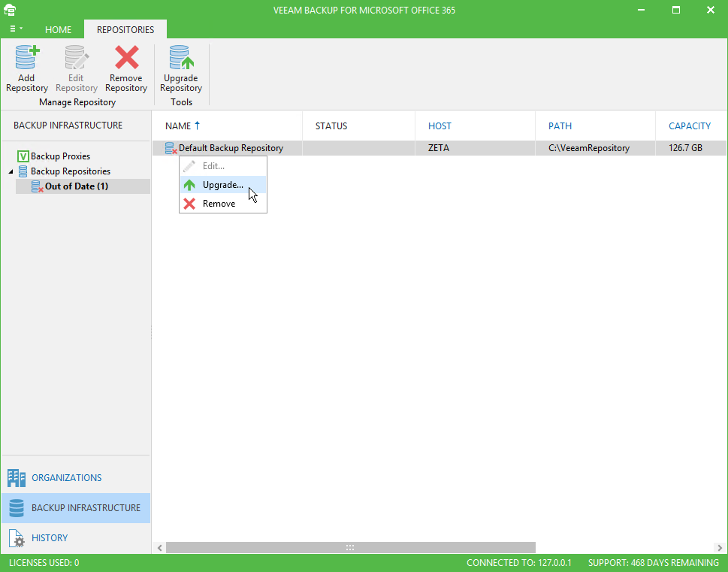Select the REPOSITORIES tab
Viewport: 728px width, 572px height.
(125, 30)
